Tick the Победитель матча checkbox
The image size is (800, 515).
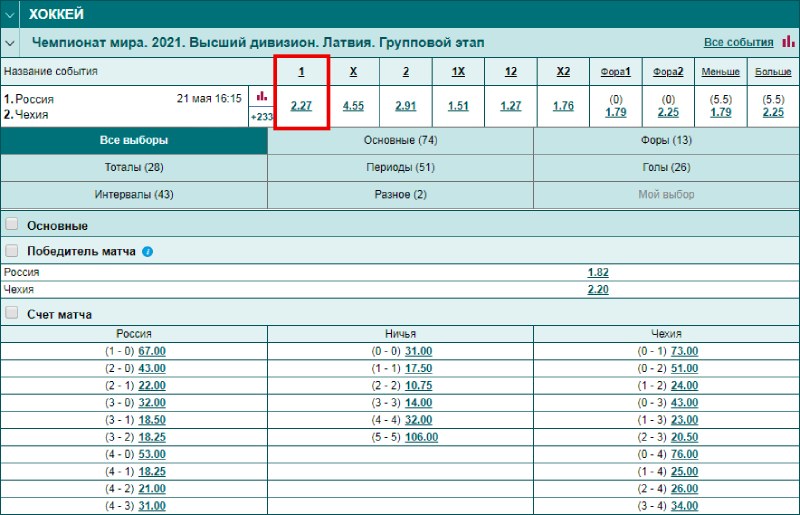[x=12, y=251]
